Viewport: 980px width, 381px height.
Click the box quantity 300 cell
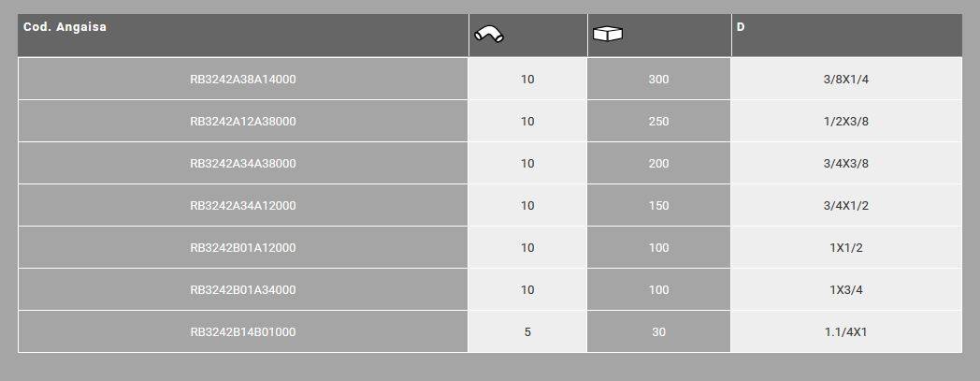pyautogui.click(x=658, y=80)
